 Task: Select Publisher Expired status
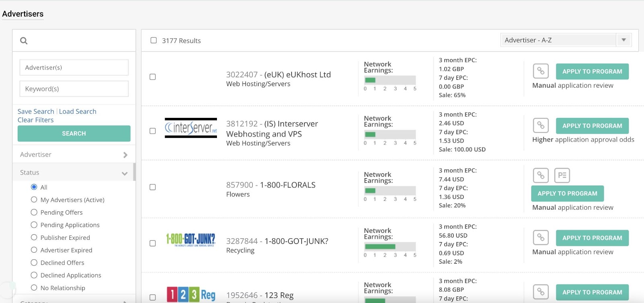[x=34, y=237]
